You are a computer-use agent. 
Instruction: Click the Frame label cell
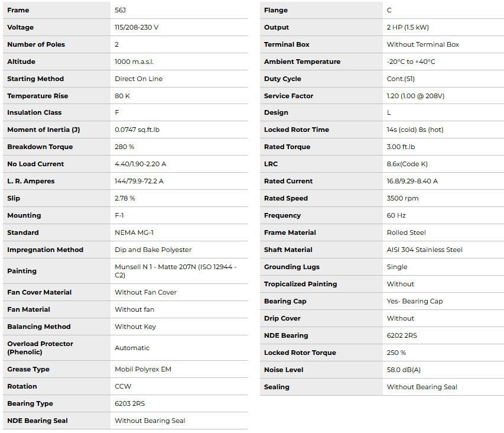click(x=18, y=10)
